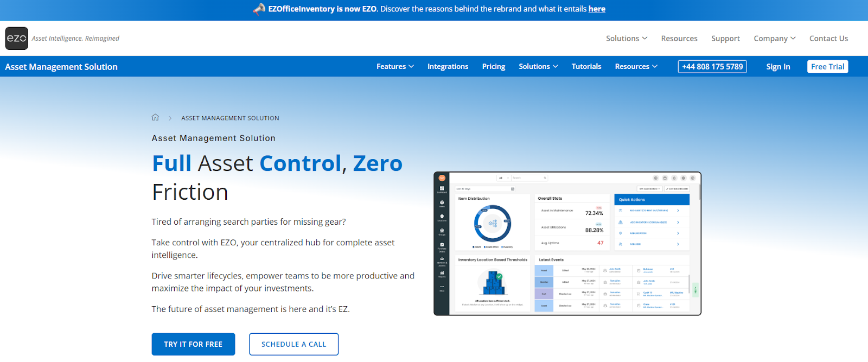Open Tutorials from the blue navigation bar
Image resolution: width=868 pixels, height=362 pixels.
click(586, 67)
